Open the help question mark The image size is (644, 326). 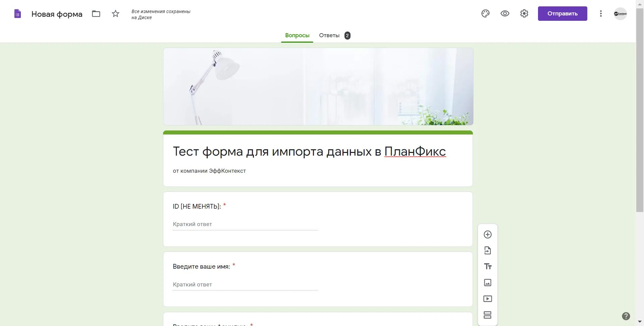626,316
